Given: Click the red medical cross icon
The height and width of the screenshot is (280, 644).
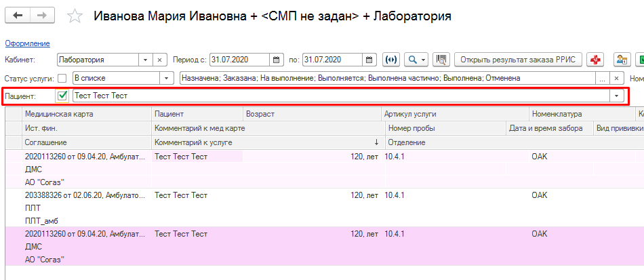Looking at the screenshot, I should click(596, 60).
